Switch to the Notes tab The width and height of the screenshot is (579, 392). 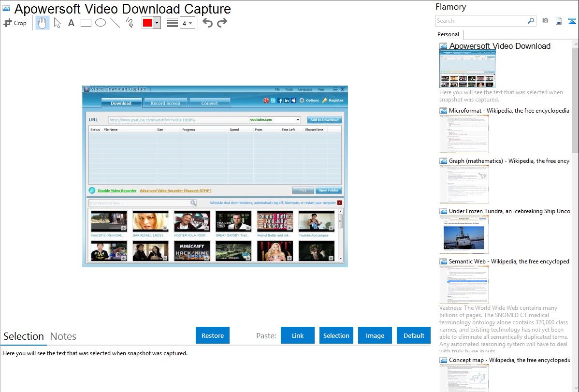pos(63,336)
